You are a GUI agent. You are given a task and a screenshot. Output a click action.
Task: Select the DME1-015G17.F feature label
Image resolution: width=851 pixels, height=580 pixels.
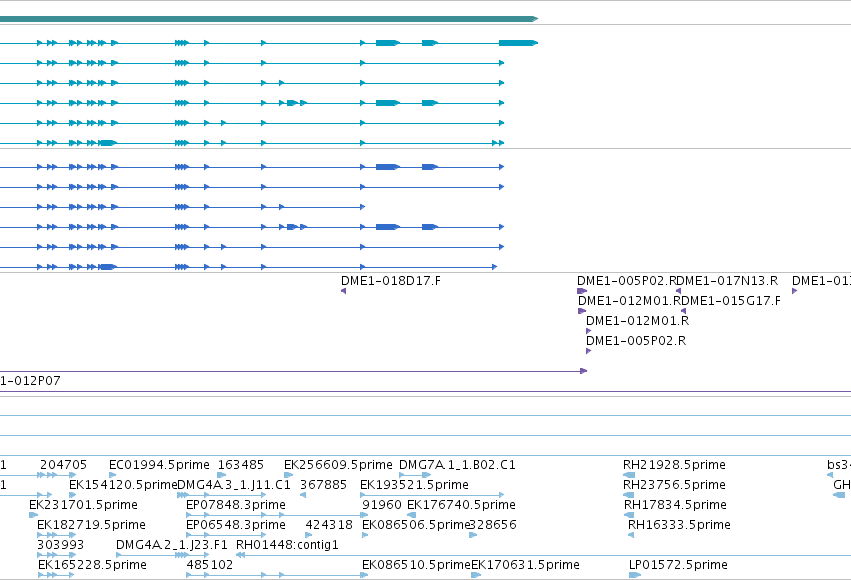[x=731, y=301]
